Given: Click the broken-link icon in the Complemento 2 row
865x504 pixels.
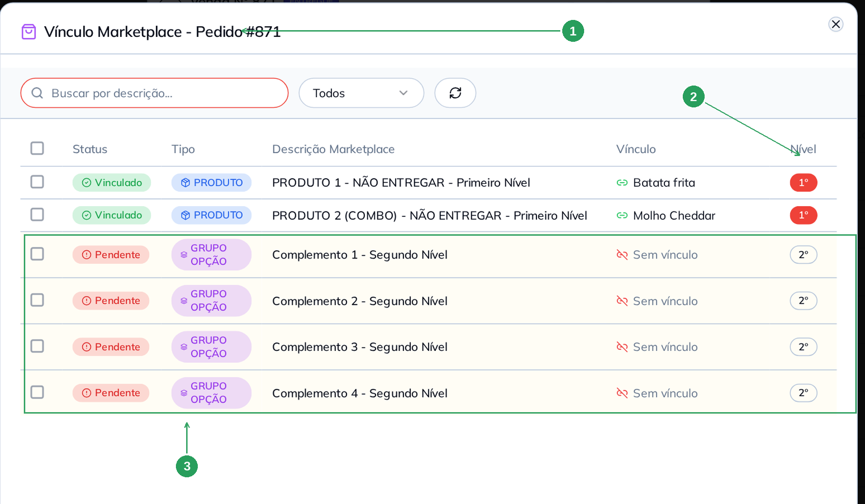Looking at the screenshot, I should [x=622, y=301].
